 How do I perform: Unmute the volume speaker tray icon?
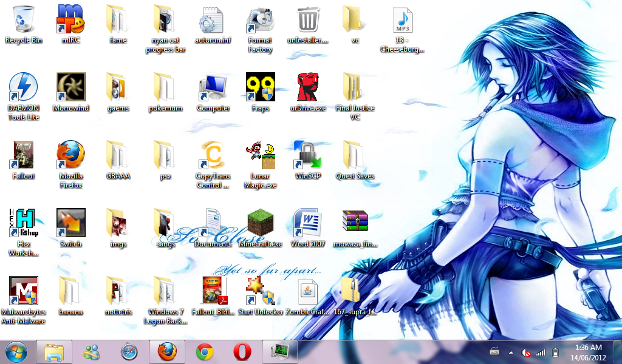pyautogui.click(x=525, y=352)
